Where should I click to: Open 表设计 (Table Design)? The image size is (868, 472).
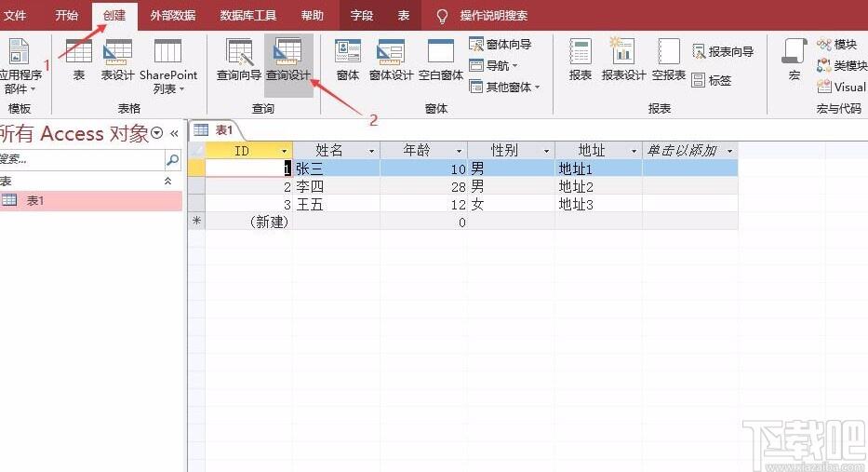117,60
